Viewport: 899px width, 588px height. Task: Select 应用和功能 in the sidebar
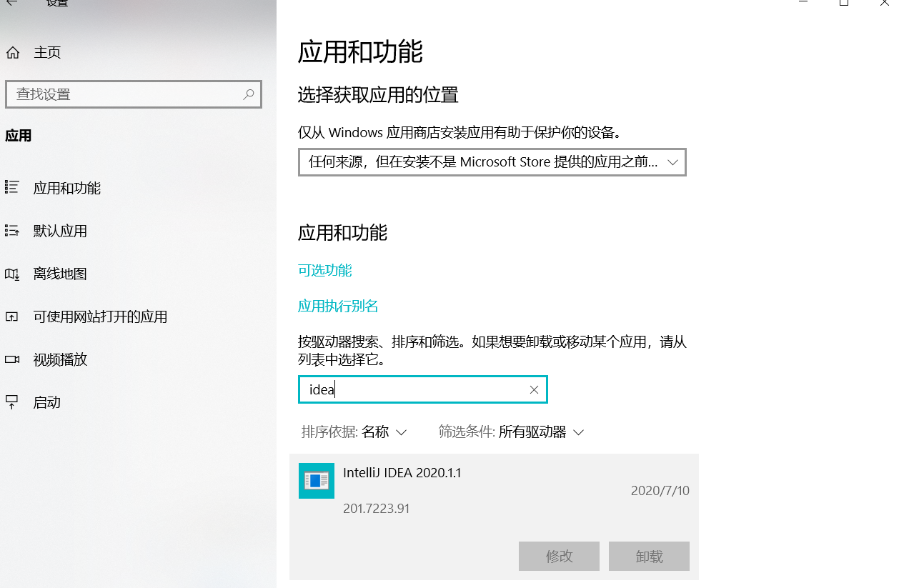(67, 188)
